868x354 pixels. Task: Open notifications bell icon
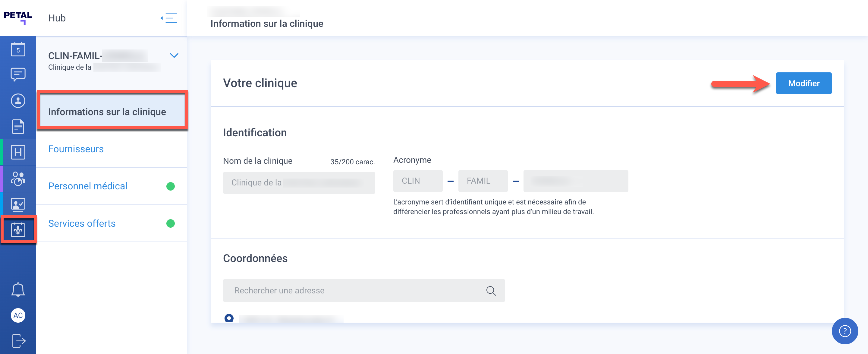18,289
